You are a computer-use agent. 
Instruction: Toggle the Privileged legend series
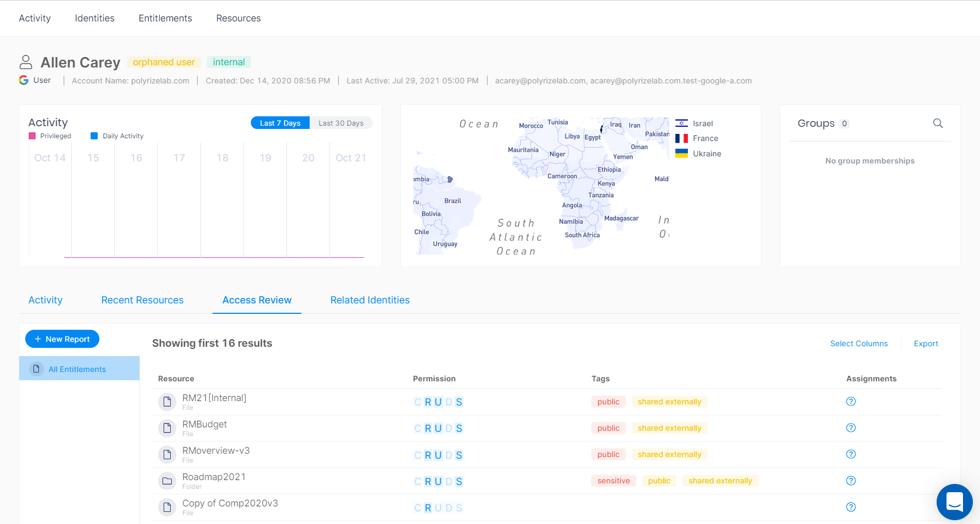(x=50, y=136)
